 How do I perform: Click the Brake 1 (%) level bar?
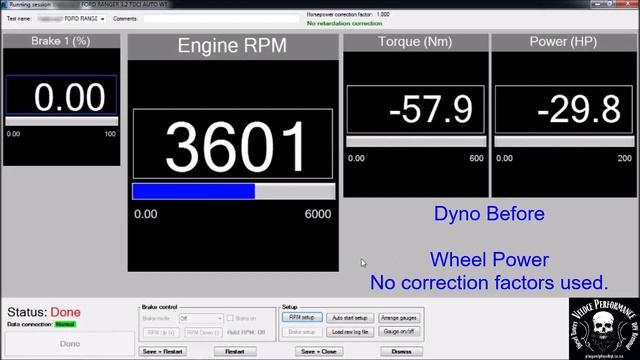(62, 121)
